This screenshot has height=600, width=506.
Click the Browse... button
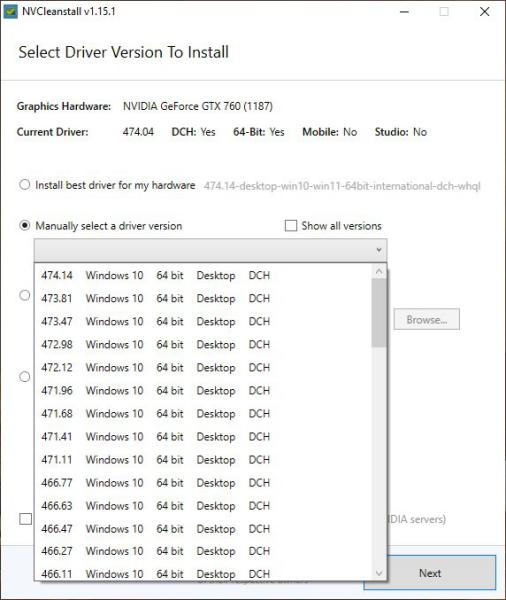pos(426,319)
